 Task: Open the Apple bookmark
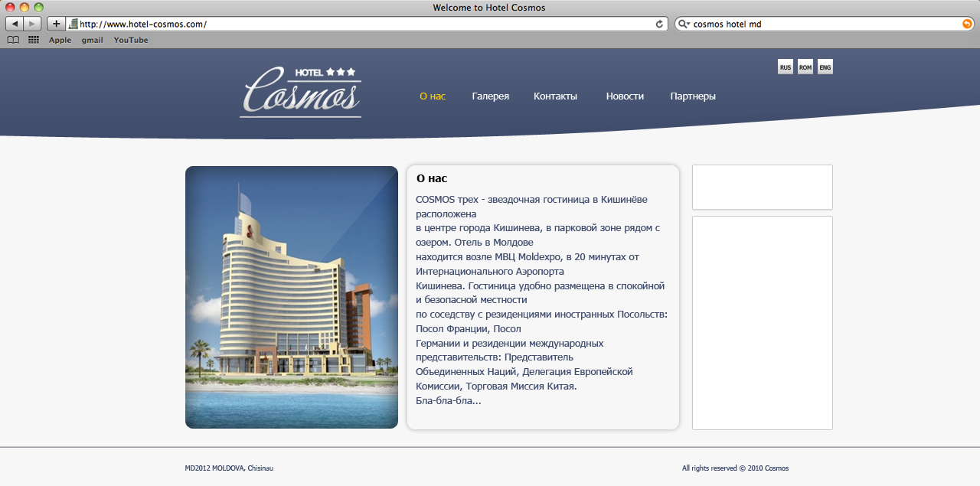[60, 40]
